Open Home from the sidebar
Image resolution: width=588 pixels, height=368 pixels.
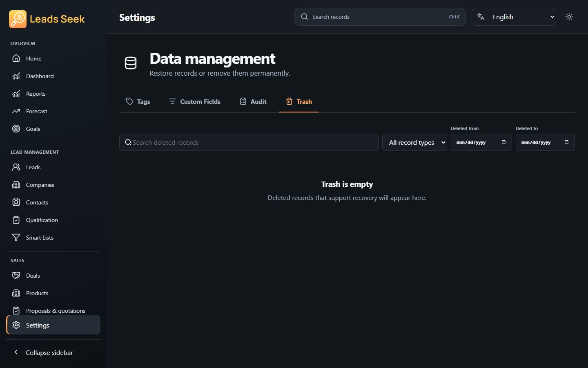(53, 58)
